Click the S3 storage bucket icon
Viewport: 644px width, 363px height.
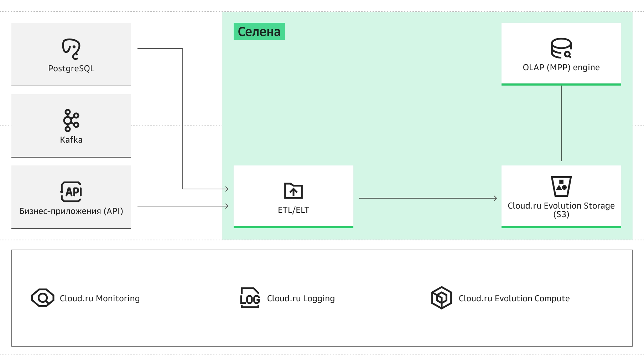[561, 186]
